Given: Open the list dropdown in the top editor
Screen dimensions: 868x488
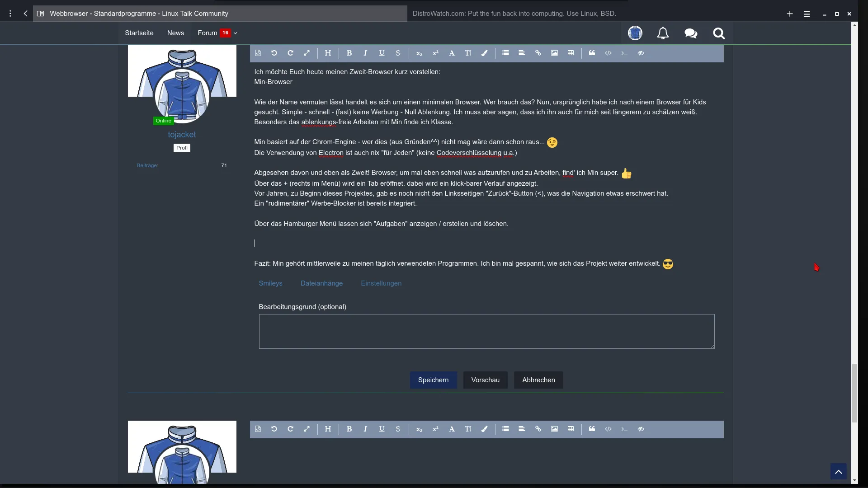Looking at the screenshot, I should coord(505,53).
